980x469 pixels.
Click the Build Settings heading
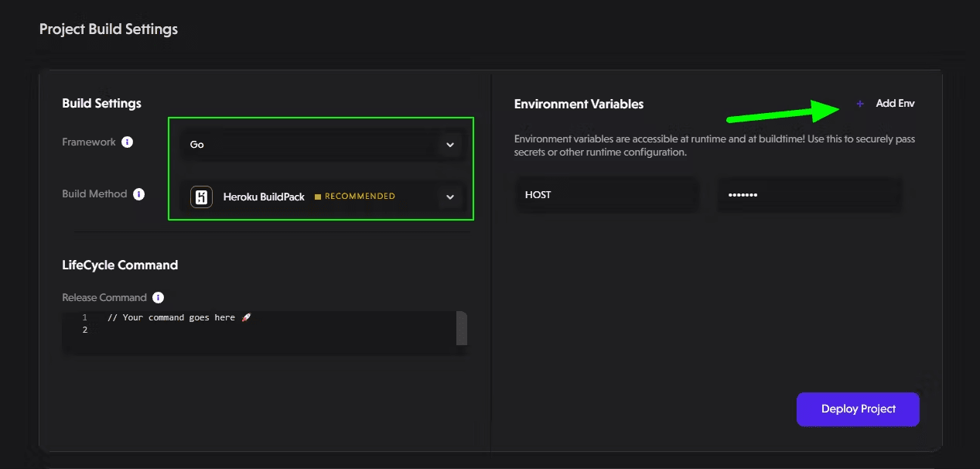coord(101,103)
